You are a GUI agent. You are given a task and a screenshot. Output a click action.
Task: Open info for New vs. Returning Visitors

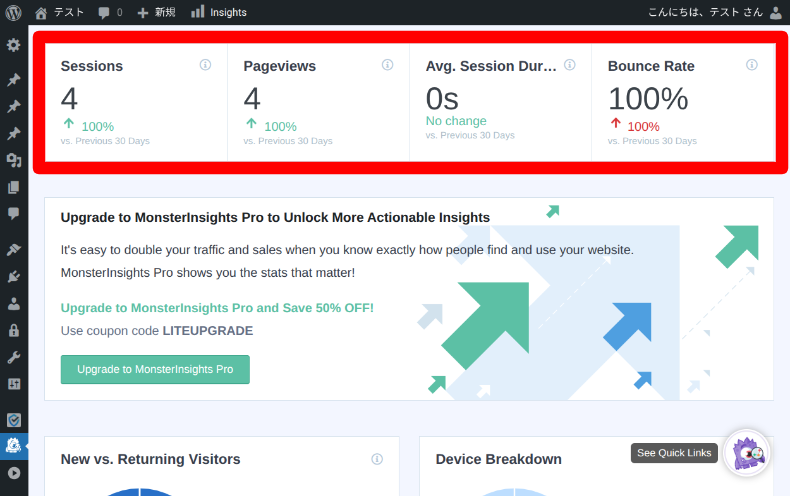[x=377, y=459]
